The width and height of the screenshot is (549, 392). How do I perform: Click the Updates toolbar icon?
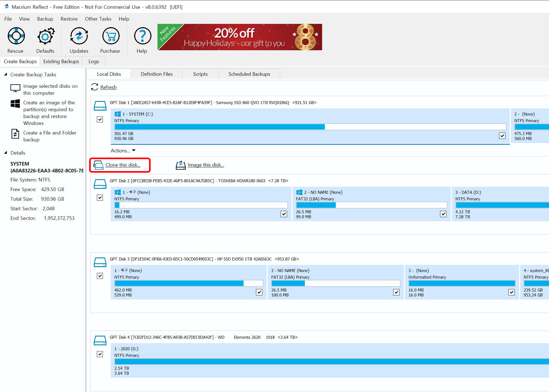[79, 36]
